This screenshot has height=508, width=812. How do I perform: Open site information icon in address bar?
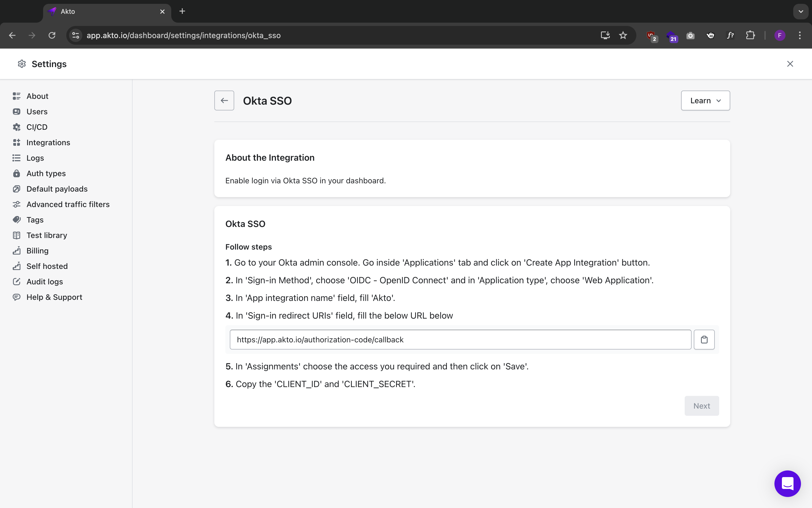click(x=76, y=35)
